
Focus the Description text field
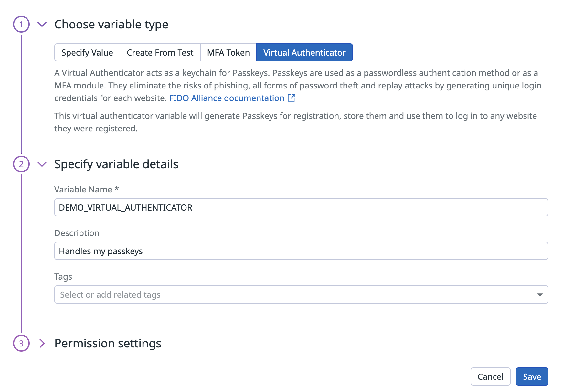point(301,251)
